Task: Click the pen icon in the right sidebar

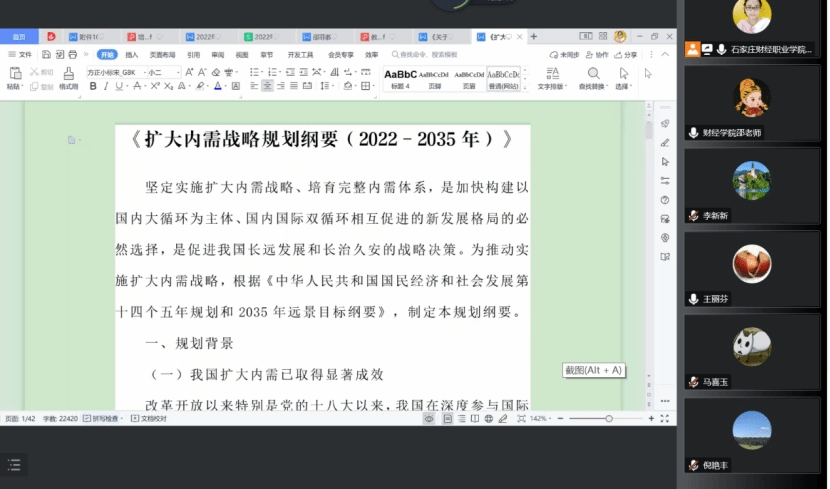Action: [x=665, y=143]
